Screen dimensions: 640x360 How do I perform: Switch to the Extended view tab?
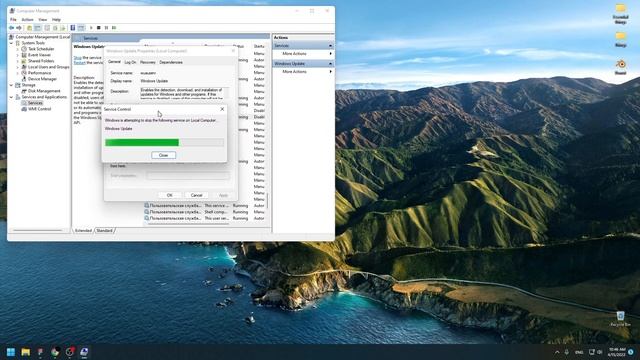tap(83, 231)
